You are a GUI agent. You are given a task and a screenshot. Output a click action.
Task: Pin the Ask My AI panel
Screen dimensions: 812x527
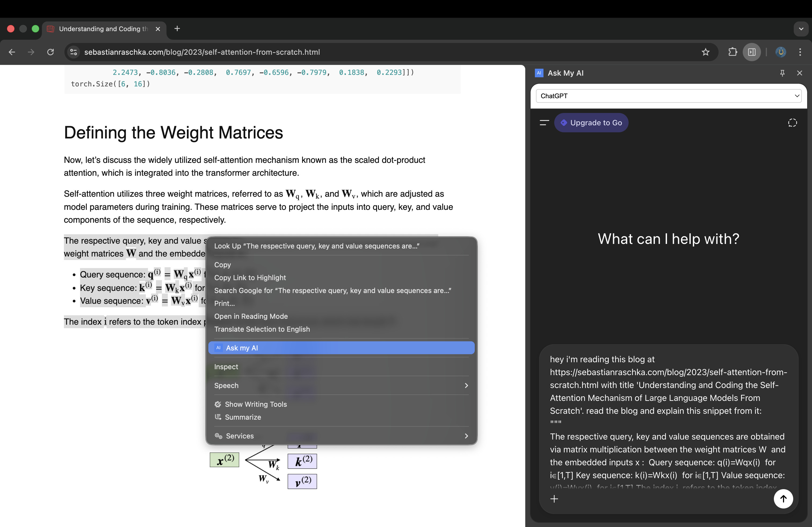point(782,73)
